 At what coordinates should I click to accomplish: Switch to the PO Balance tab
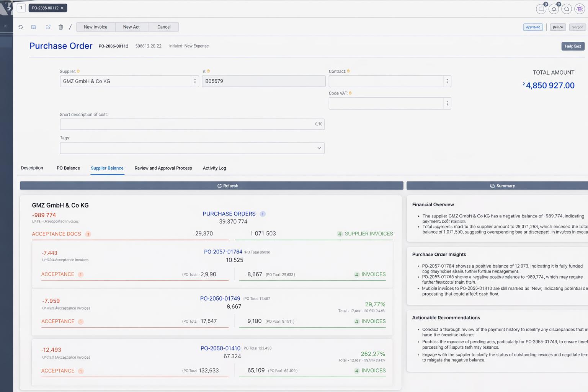(x=68, y=168)
